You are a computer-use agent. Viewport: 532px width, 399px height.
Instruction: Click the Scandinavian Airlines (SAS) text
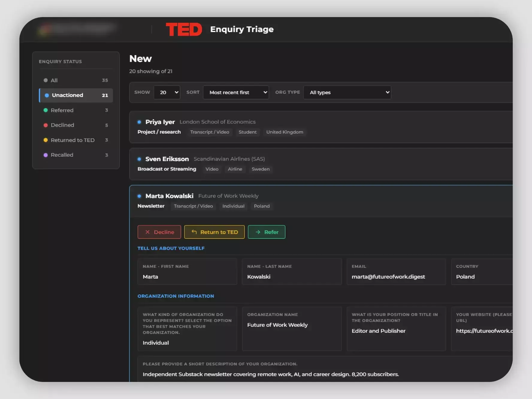pos(229,159)
